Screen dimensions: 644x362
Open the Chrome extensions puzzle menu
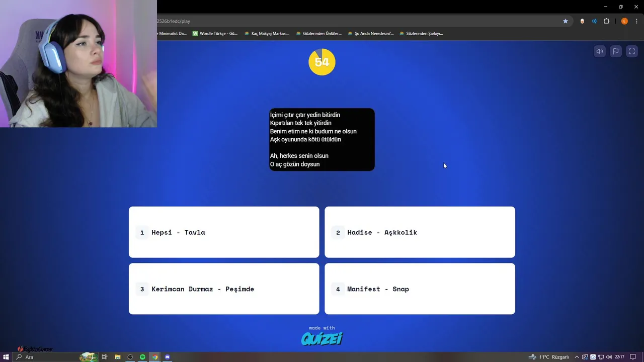(x=606, y=21)
